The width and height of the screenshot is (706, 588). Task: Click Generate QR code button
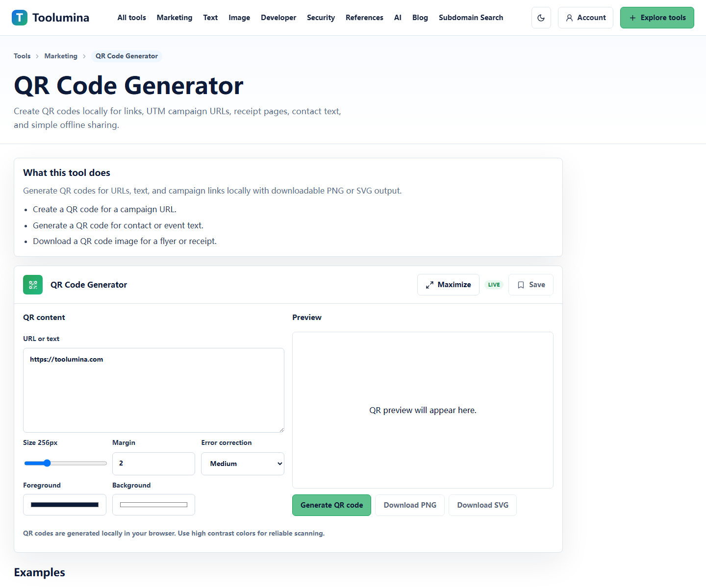pyautogui.click(x=331, y=505)
